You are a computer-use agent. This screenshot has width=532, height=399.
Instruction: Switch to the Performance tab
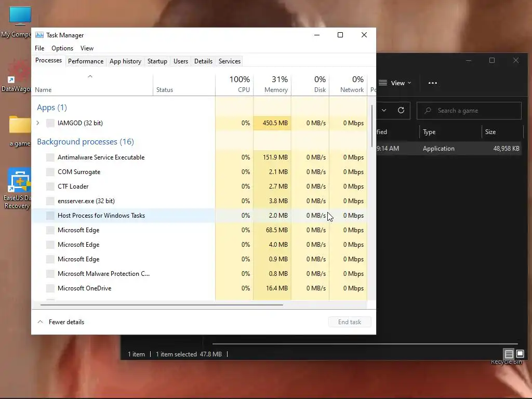(86, 61)
